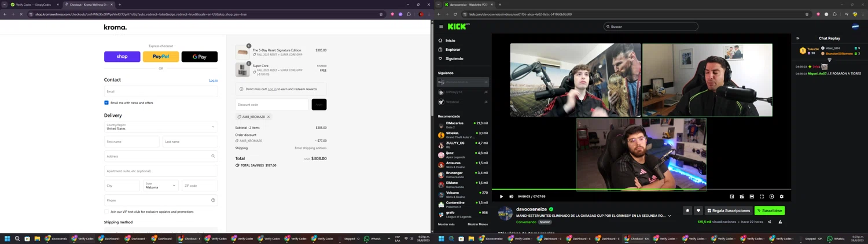Open recommended channel Volcano
Viewport: 868px width, 244px height.
[x=463, y=194]
